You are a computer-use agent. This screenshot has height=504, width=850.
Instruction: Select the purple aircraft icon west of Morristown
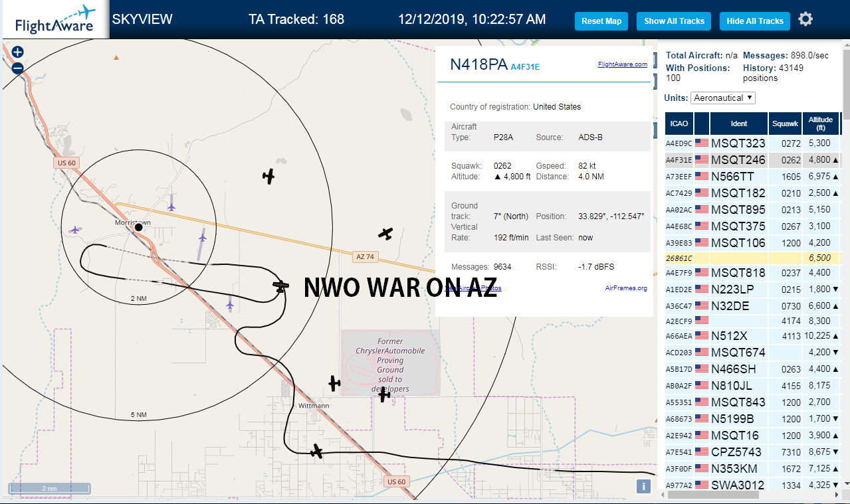75,230
